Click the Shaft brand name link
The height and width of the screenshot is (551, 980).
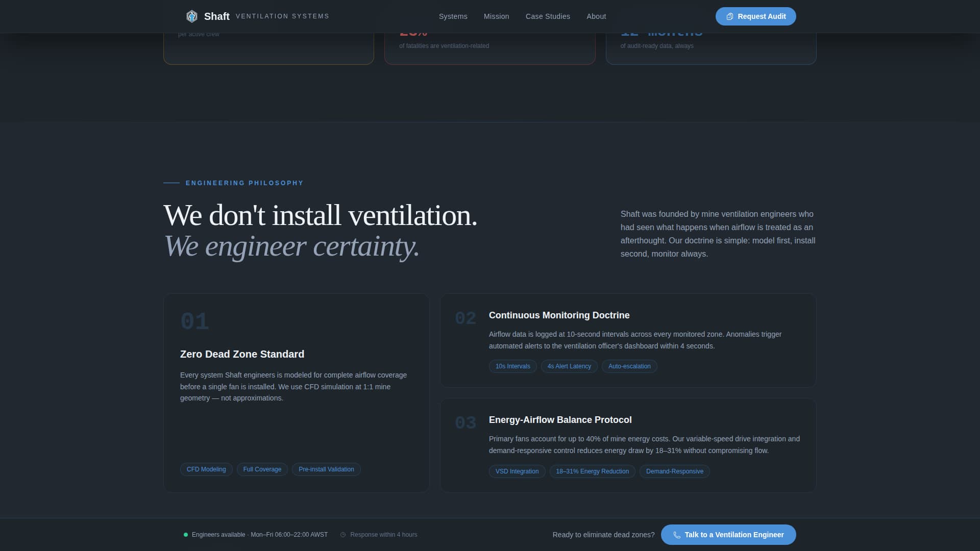217,16
